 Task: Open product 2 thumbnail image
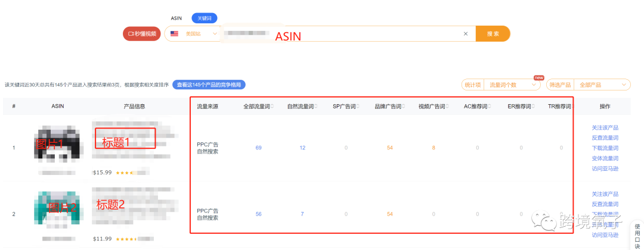click(58, 209)
